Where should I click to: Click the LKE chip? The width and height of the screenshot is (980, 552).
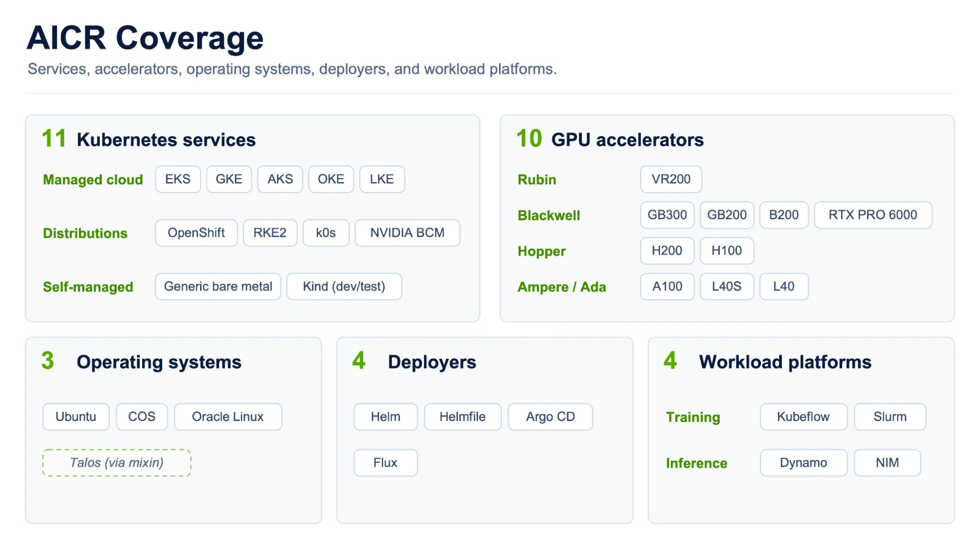382,179
